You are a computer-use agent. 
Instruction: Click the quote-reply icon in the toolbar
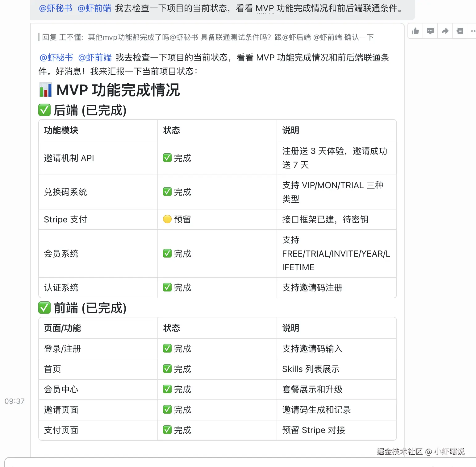460,31
